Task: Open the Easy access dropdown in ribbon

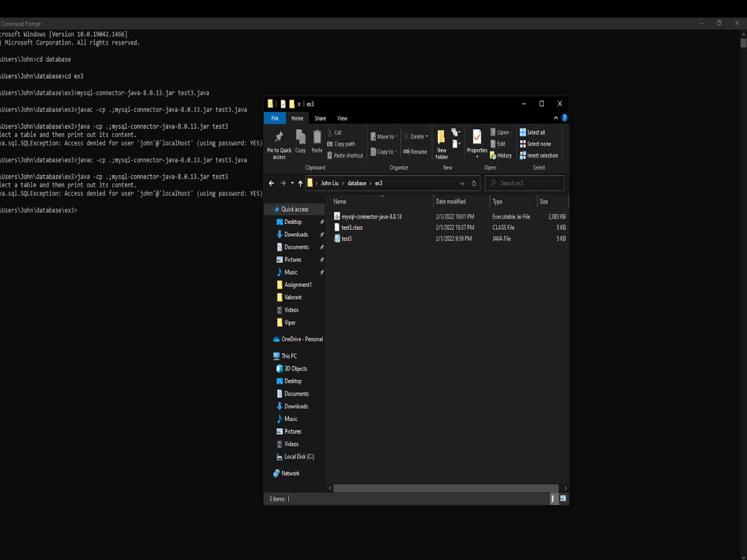Action: point(456,143)
